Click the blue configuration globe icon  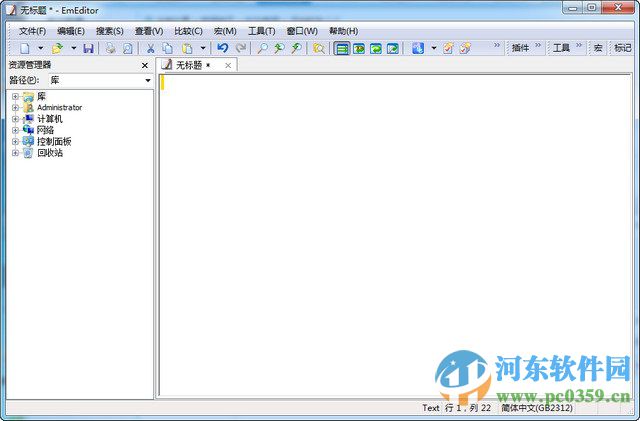[418, 48]
